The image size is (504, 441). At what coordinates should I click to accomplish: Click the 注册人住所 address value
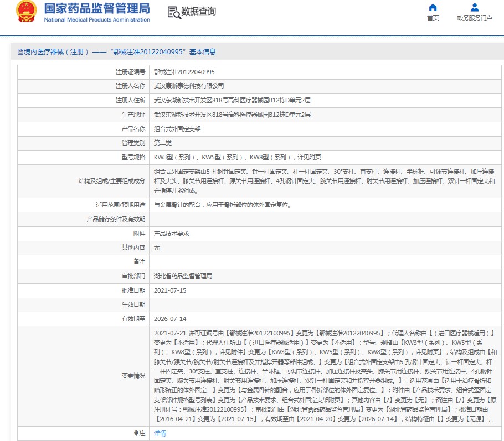point(232,101)
